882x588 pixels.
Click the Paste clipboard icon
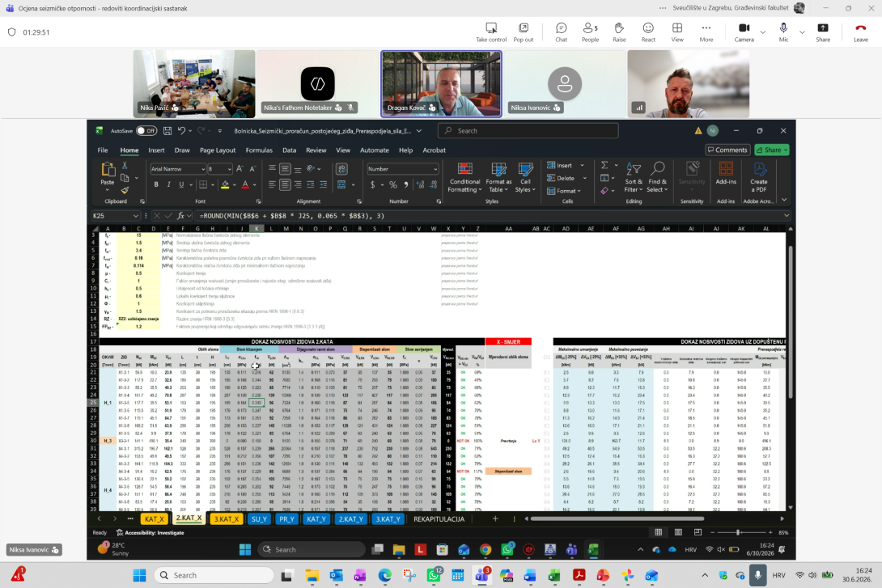coord(107,169)
